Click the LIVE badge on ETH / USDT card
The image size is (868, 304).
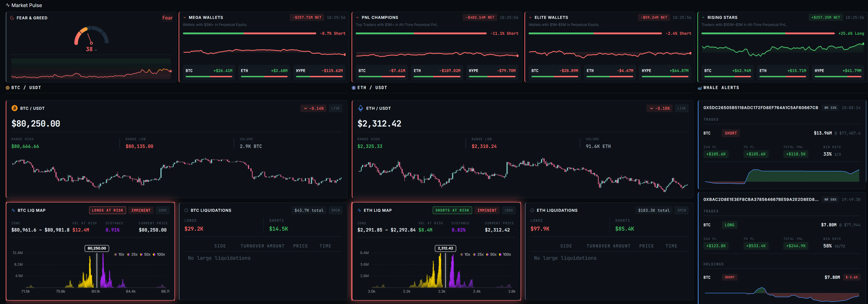(682, 108)
